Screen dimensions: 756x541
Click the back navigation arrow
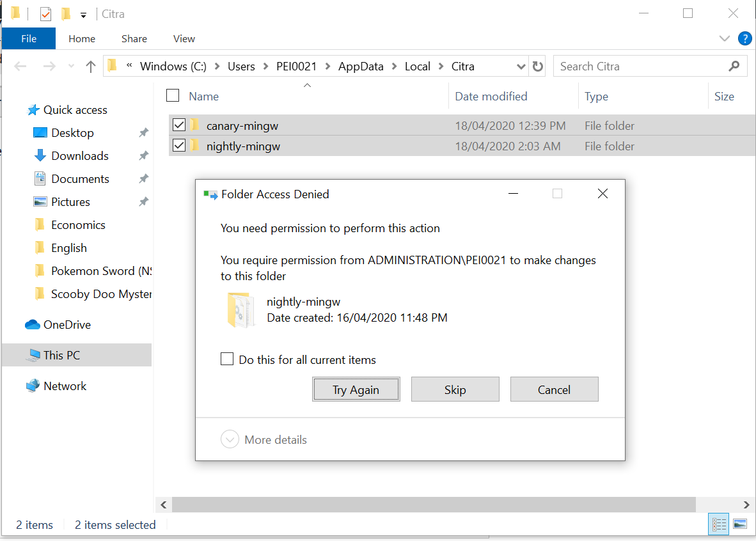click(19, 66)
